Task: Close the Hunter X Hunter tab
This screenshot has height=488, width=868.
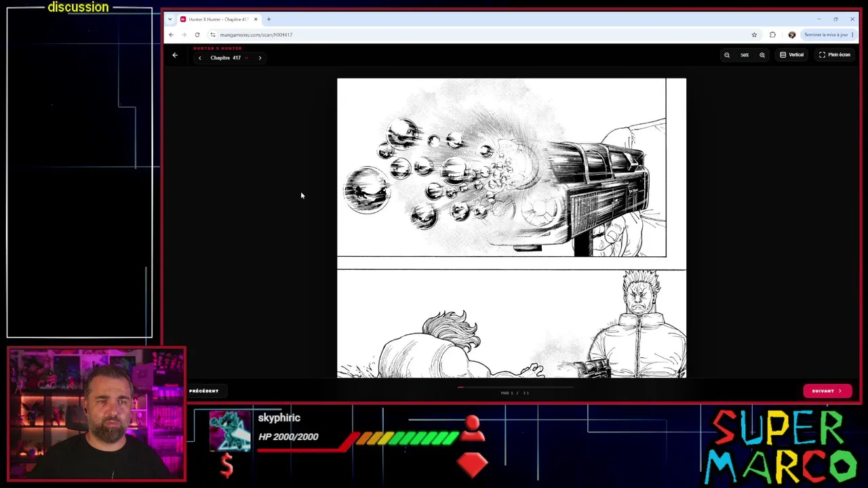Action: [256, 19]
